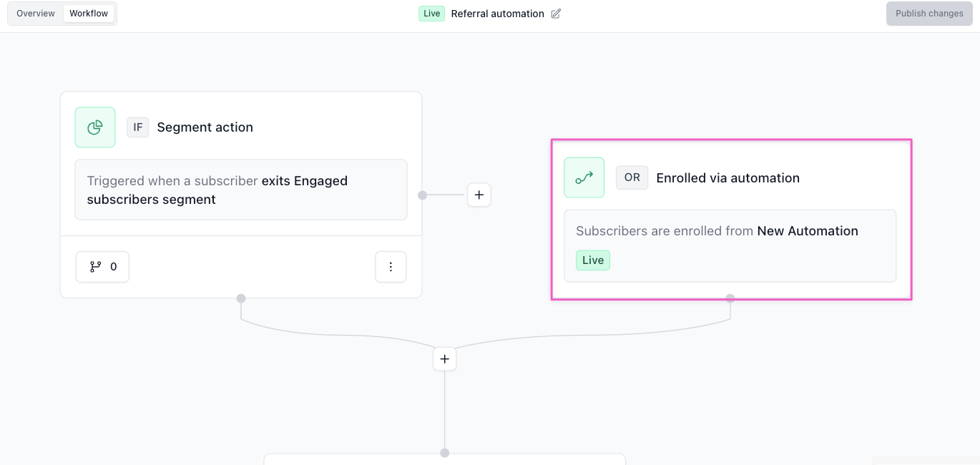Click the pencil icon beside Referral automation
980x465 pixels.
556,14
